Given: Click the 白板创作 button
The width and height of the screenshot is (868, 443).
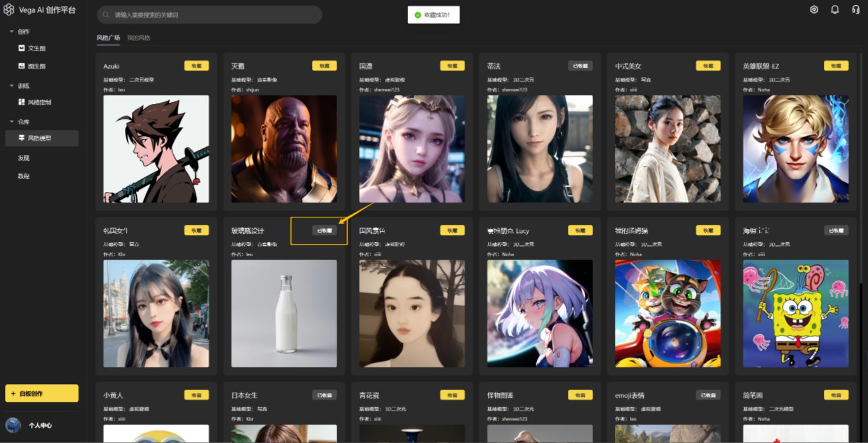Looking at the screenshot, I should pyautogui.click(x=42, y=393).
